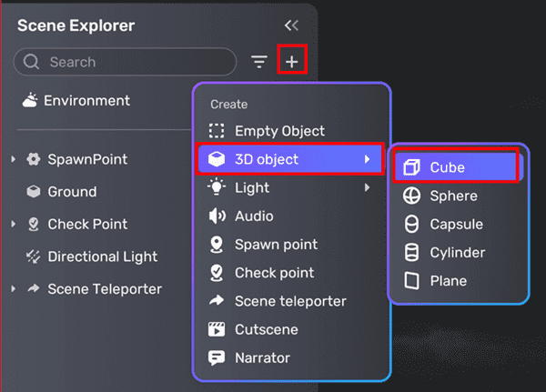Expand the Check Point tree item
546x392 pixels.
point(14,225)
